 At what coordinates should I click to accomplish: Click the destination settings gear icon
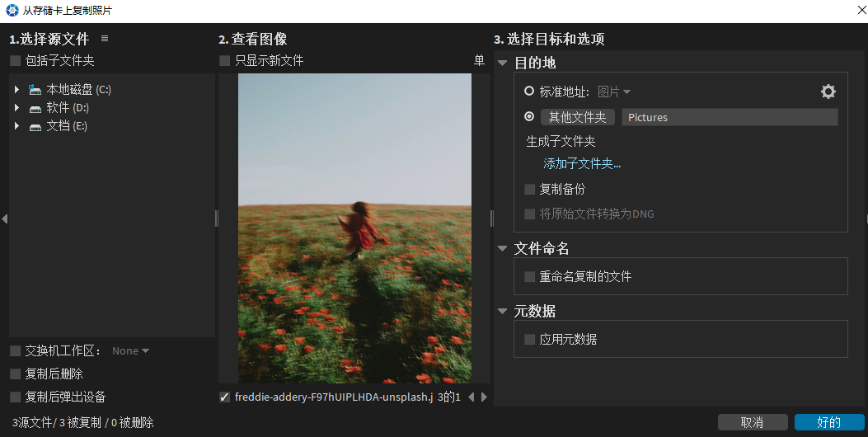828,92
